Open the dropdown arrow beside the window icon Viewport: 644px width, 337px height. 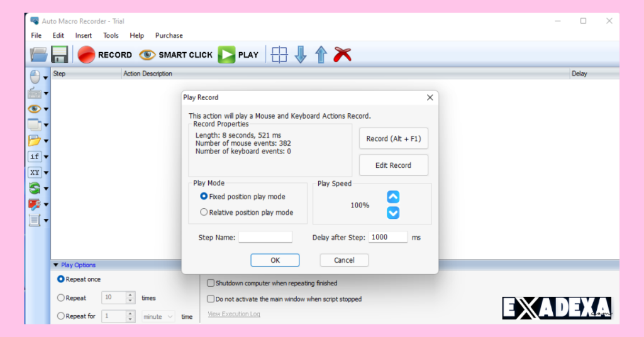tap(46, 125)
